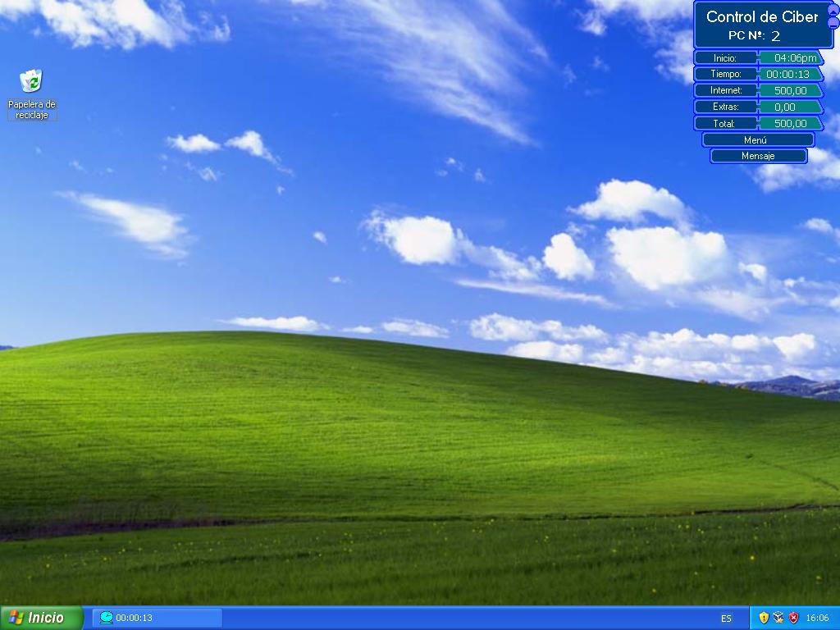This screenshot has height=630, width=840.
Task: Click the Inicio start button
Action: [41, 618]
